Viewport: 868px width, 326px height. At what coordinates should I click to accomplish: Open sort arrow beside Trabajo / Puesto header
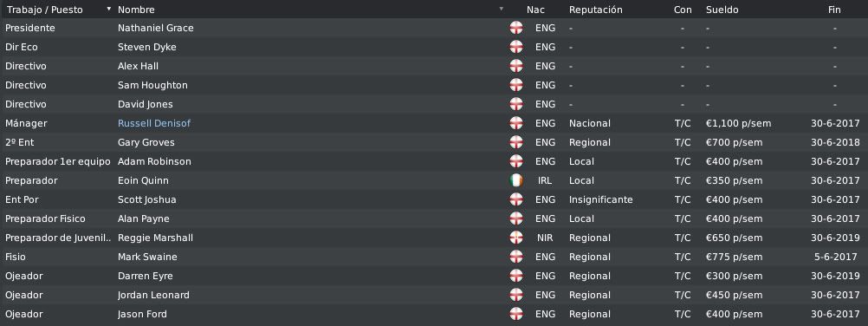108,9
